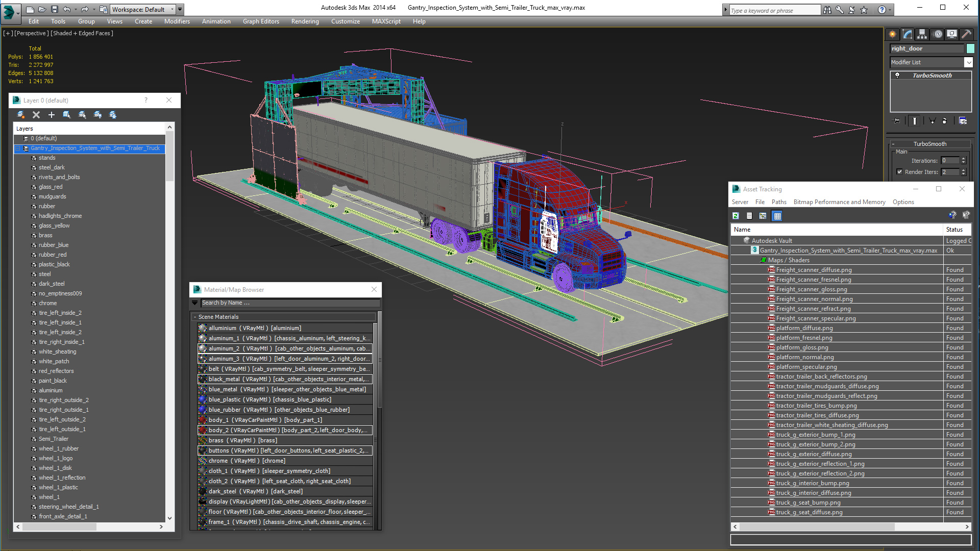The image size is (980, 551).
Task: Open the Redo history dropdown arrow
Action: (94, 9)
